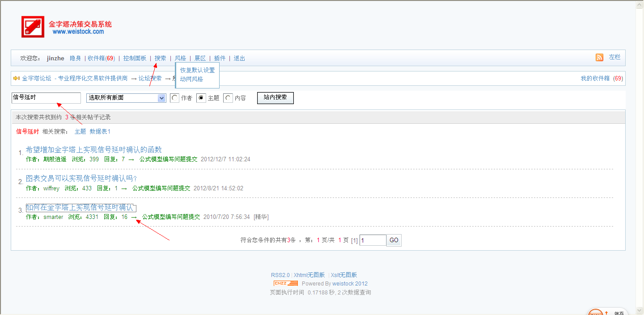This screenshot has height=315, width=644.
Task: Focus the 信号延时 search keyword field
Action: [x=46, y=98]
